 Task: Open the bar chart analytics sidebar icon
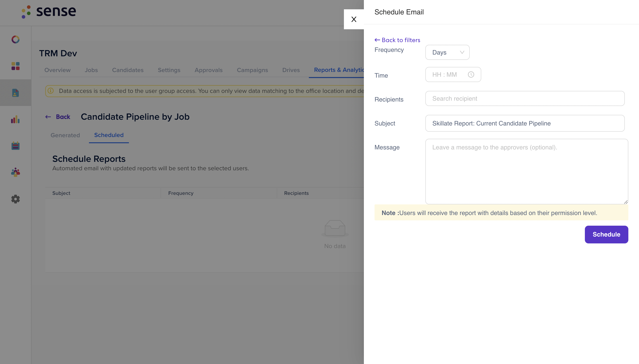point(16,119)
